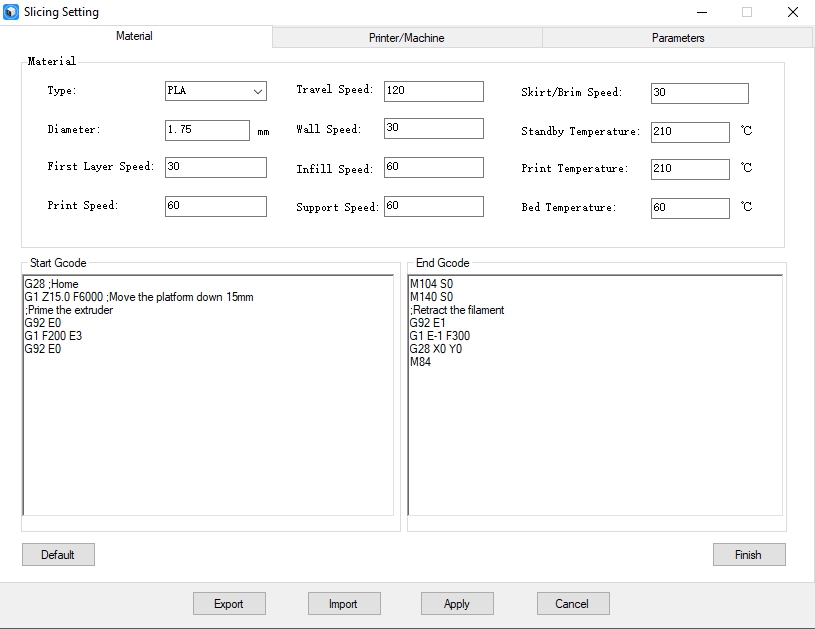Click 'G28 ;Home' line in Start Gcode
Viewport: 815px width, 629px height.
click(x=51, y=284)
